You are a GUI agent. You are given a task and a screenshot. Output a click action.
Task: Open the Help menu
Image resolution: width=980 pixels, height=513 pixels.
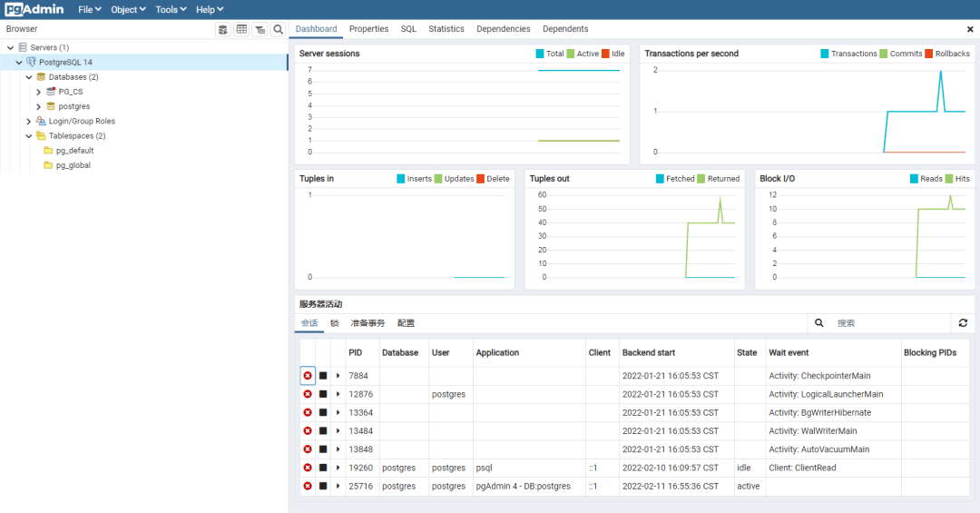210,9
